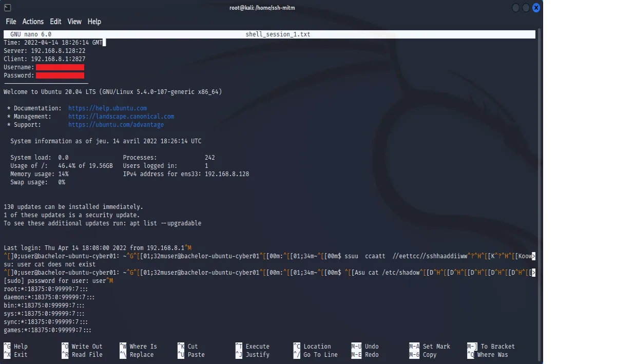Click the Execute shortcut
This screenshot has height=364, width=635.
click(x=253, y=347)
